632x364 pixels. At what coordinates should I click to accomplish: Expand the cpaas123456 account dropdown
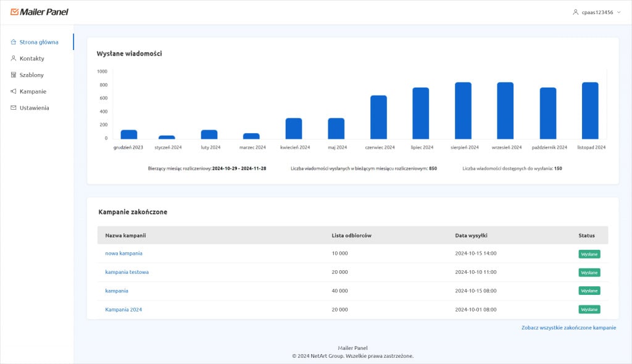(x=619, y=11)
